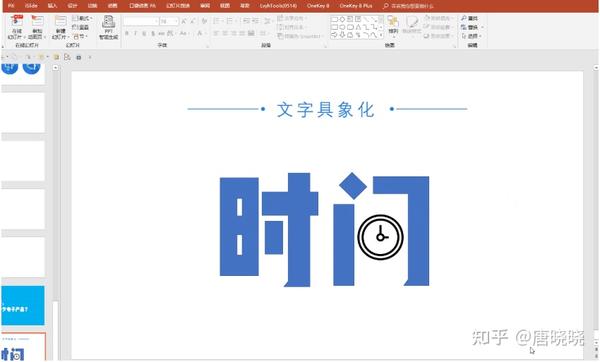The height and width of the screenshot is (362, 600).
Task: Open the shape effects dropdown
Action: 438,36
